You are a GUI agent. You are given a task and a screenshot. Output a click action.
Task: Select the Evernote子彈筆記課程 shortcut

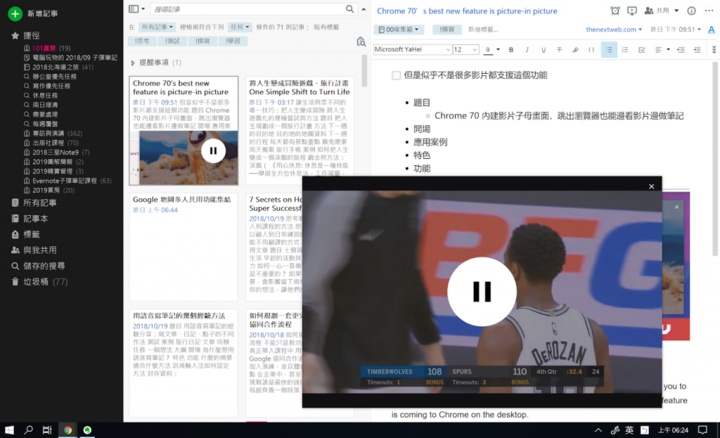pos(68,181)
